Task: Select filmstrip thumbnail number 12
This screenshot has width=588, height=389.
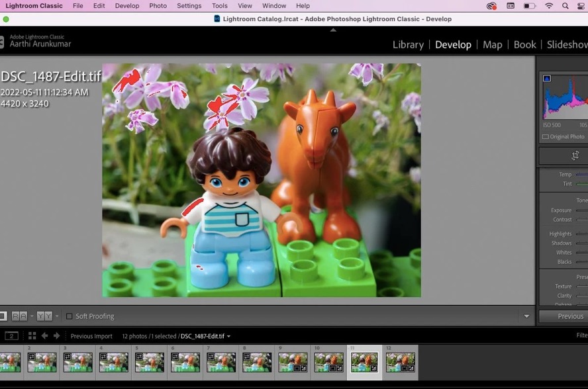Action: [401, 363]
